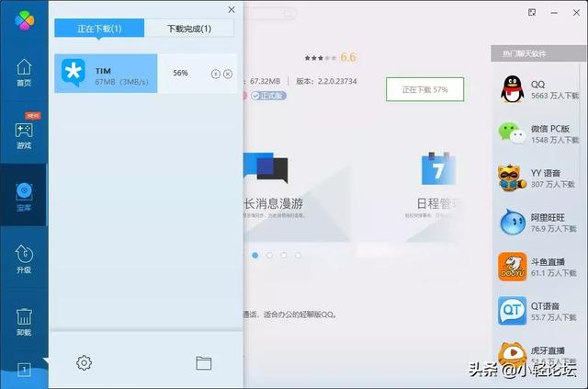Image resolution: width=588 pixels, height=389 pixels.
Task: Click the 阿里旺旺 icon
Action: tap(513, 222)
